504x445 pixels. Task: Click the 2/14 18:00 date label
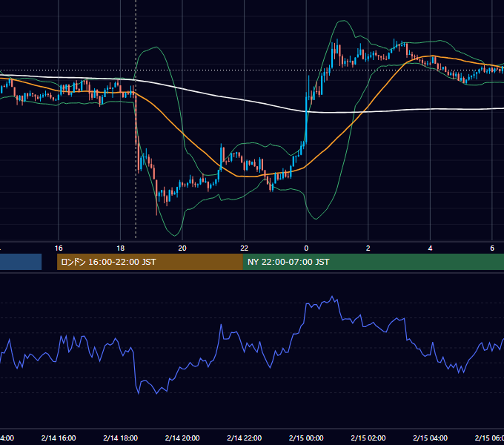point(121,438)
